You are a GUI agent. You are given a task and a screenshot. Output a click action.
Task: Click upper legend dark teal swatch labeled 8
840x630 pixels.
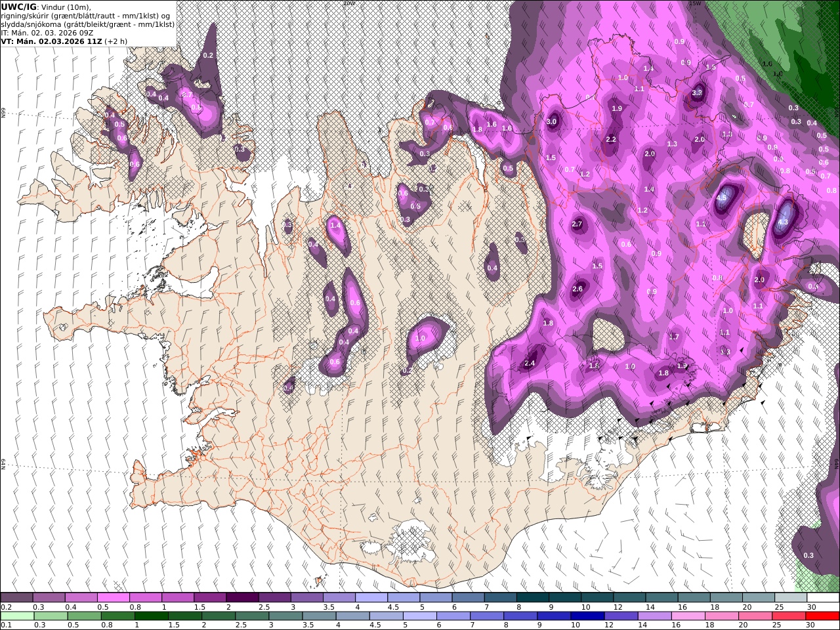532,598
